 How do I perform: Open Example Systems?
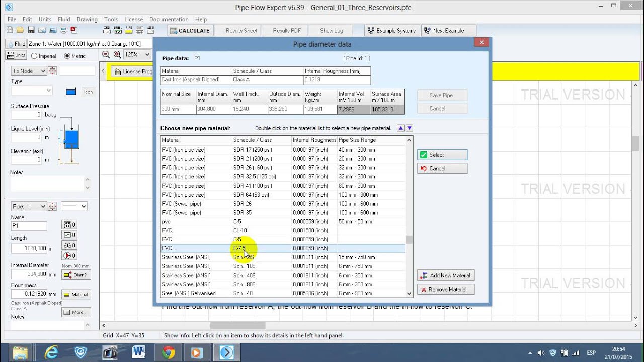tap(391, 31)
